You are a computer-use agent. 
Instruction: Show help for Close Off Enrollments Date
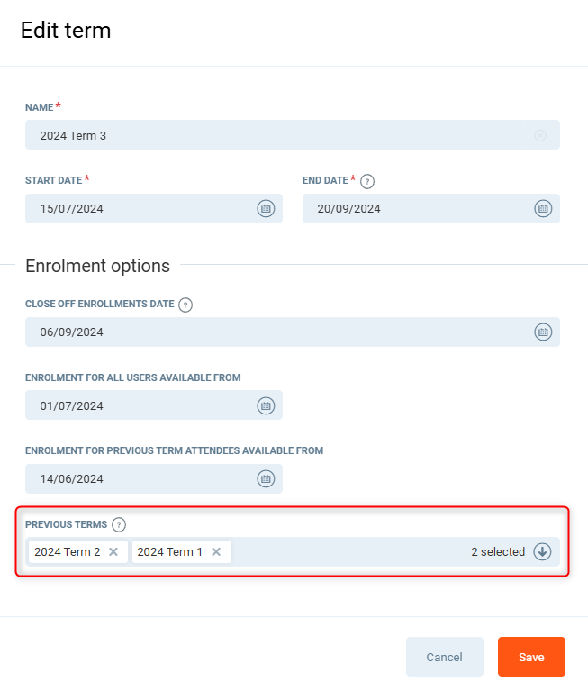pos(185,305)
